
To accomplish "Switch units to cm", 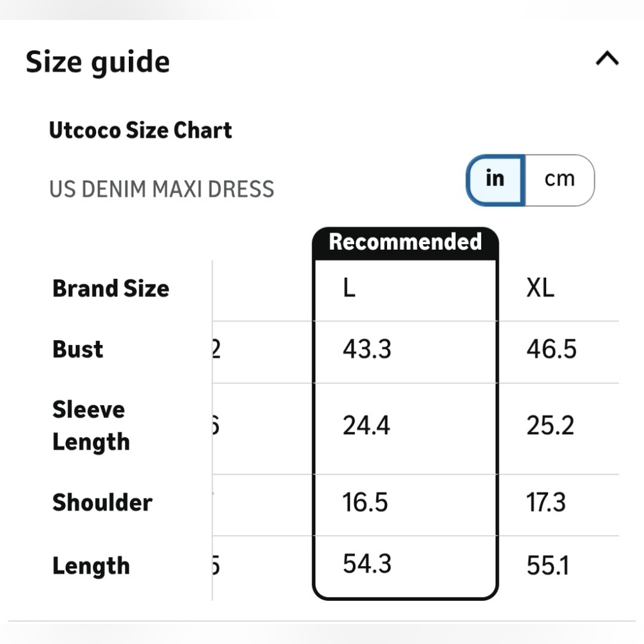I will (x=560, y=180).
